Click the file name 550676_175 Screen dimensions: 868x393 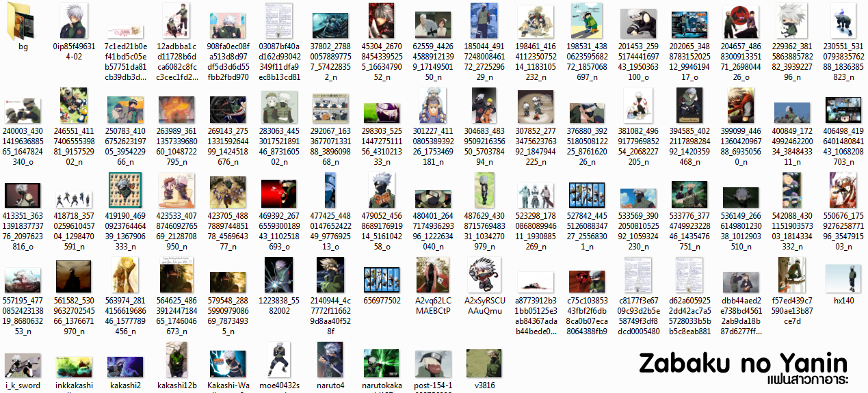843,232
